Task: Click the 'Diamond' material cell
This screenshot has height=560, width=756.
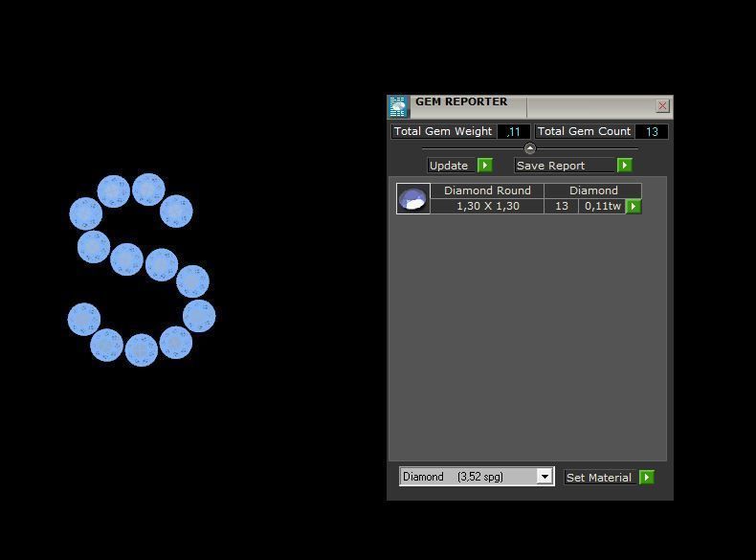Action: pos(593,190)
